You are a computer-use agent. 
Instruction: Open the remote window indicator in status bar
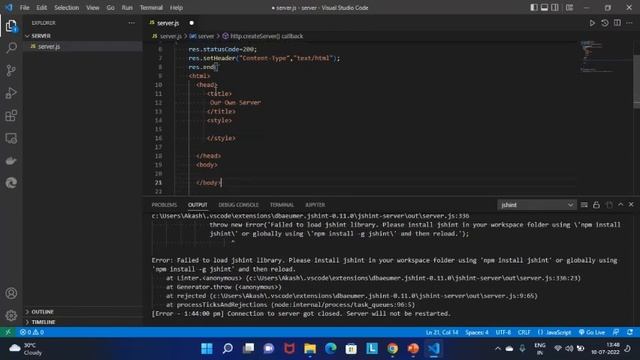coord(8,332)
